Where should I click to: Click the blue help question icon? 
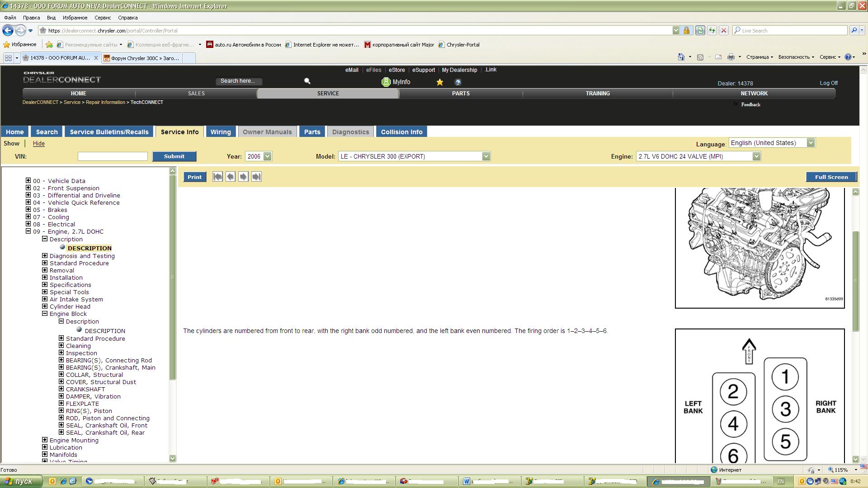(x=458, y=82)
